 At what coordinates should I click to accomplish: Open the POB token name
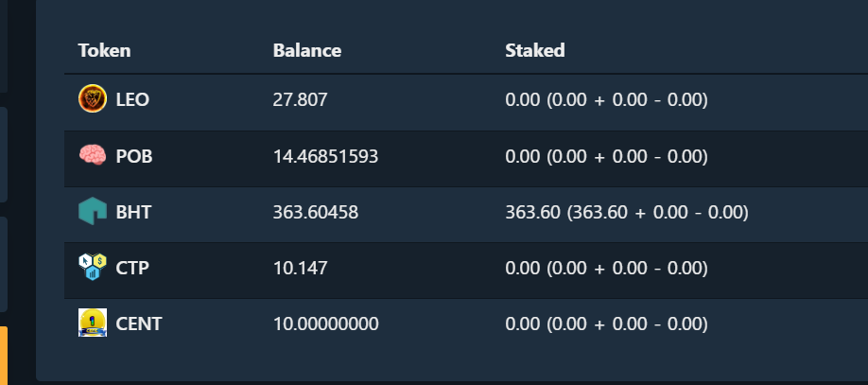tap(134, 157)
